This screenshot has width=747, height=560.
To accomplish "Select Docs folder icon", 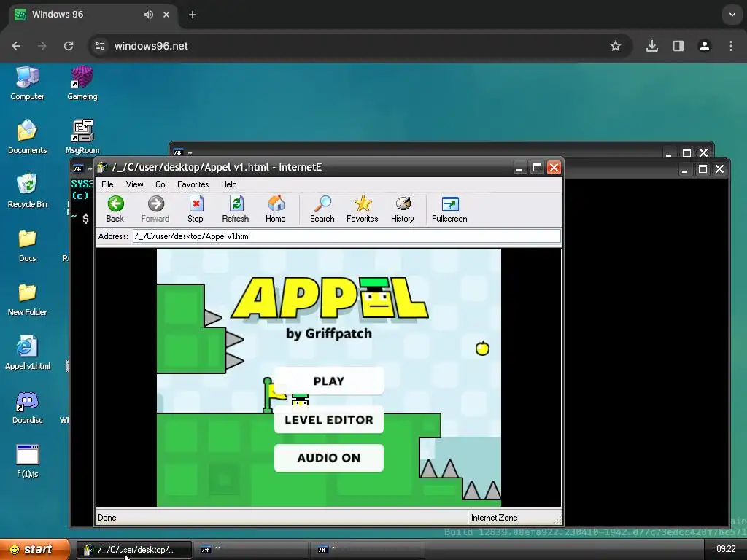I will click(x=27, y=245).
